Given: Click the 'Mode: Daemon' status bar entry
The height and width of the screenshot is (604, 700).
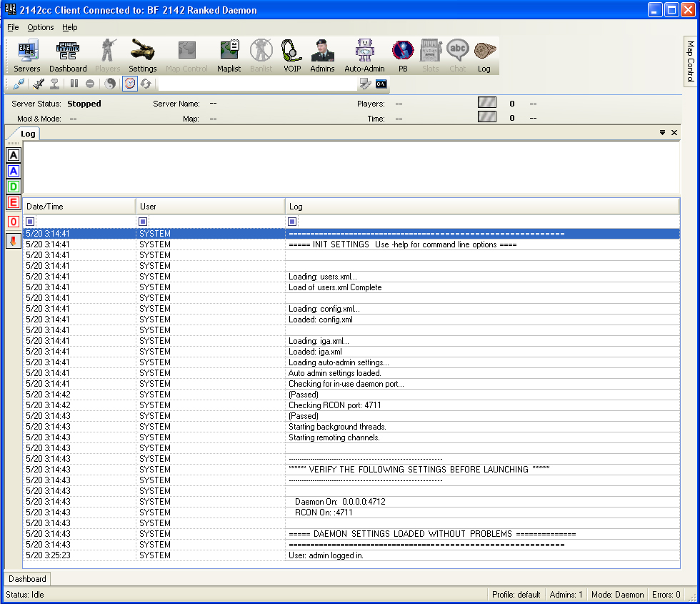Looking at the screenshot, I should click(617, 595).
